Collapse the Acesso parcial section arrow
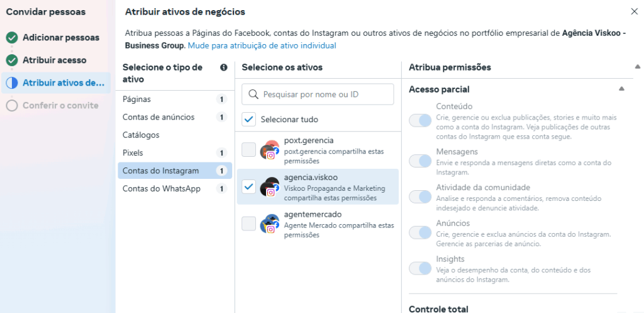Image resolution: width=644 pixels, height=313 pixels. [621, 89]
